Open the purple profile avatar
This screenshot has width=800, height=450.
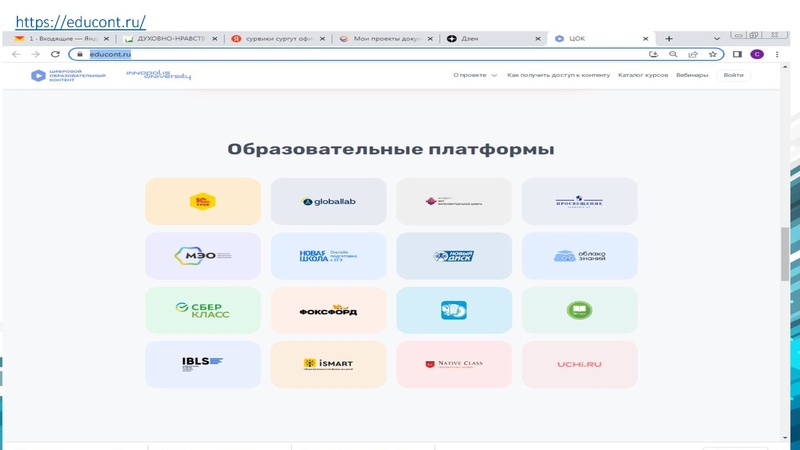click(x=757, y=54)
